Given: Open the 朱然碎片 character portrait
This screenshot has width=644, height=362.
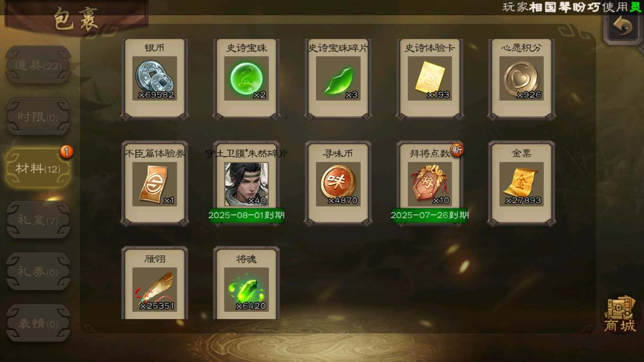Looking at the screenshot, I should point(246,184).
